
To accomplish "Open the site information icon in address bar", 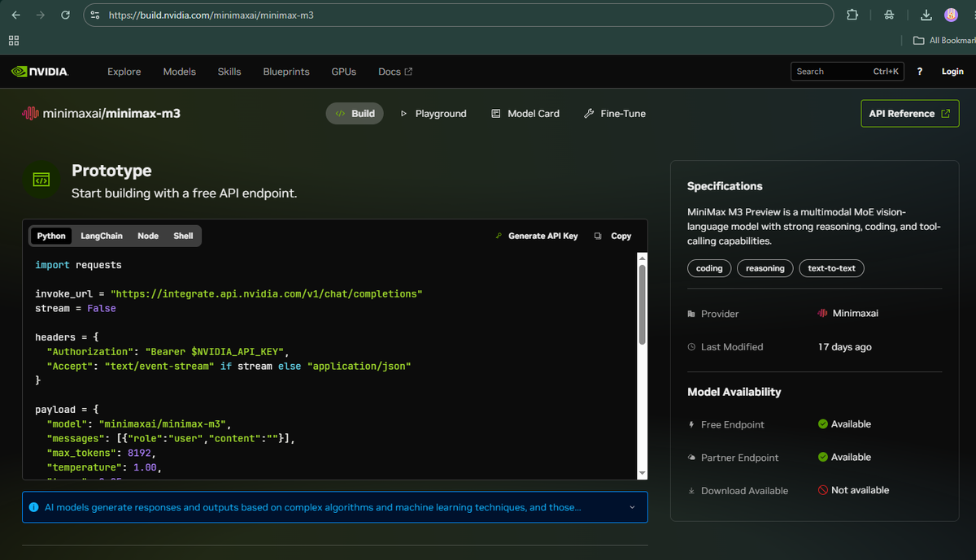I will [x=94, y=15].
